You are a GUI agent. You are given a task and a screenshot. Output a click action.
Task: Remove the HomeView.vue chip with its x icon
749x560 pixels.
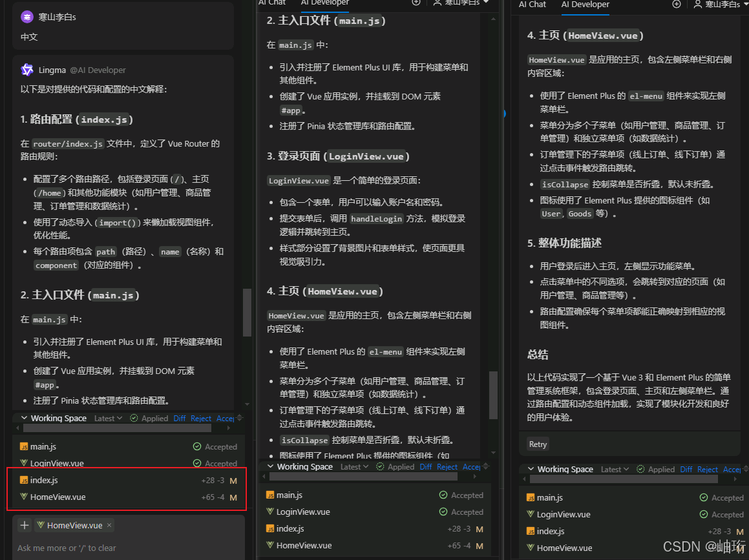(109, 525)
